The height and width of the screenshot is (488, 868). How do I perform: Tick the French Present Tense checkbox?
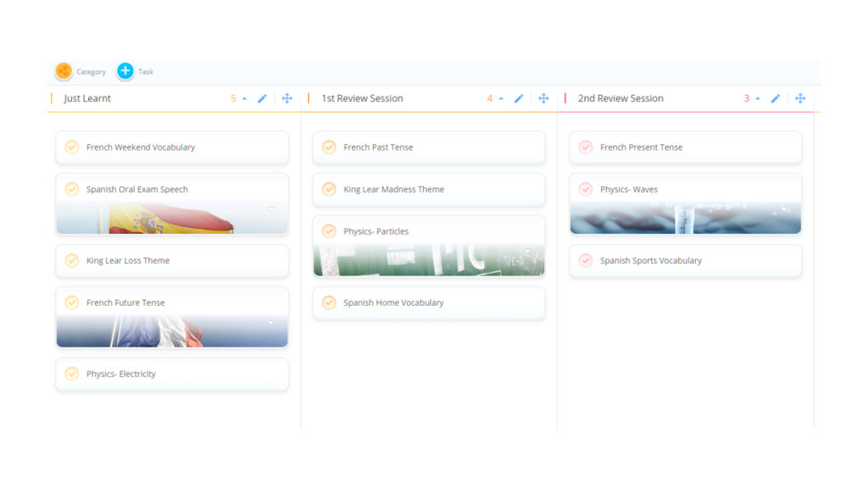point(585,147)
